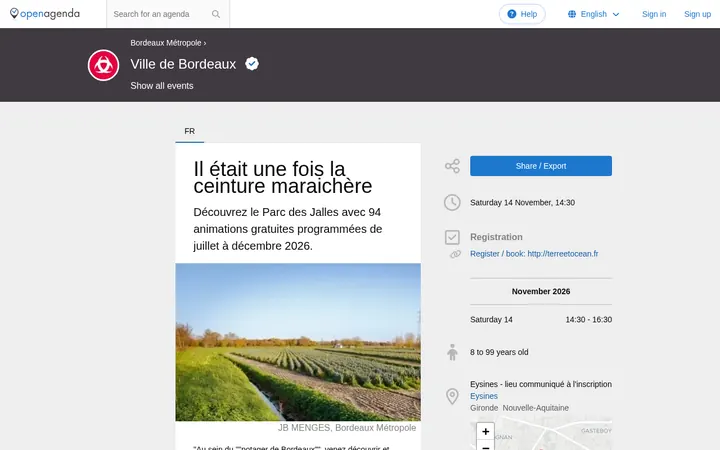
Task: Click the event title 'Il était une fois la ceinture maraîchère'
Action: pos(282,177)
